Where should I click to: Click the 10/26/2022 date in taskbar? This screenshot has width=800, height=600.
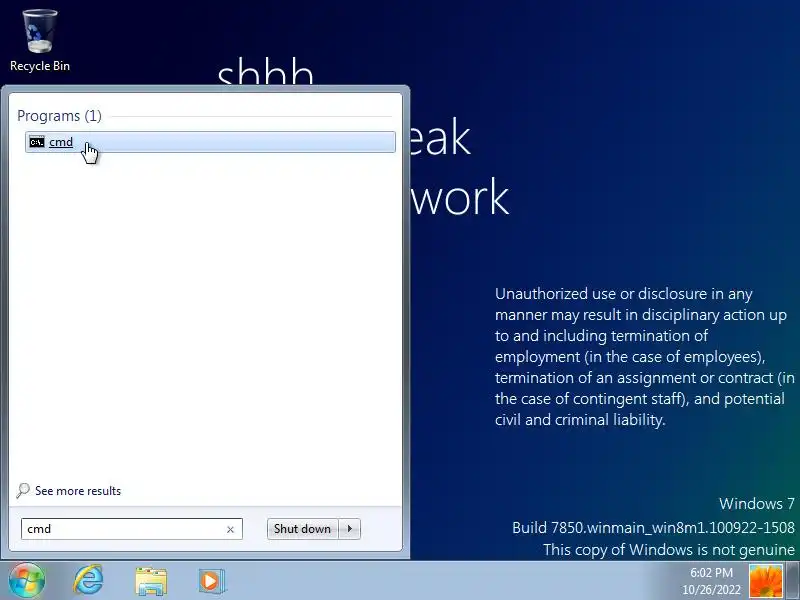[711, 590]
